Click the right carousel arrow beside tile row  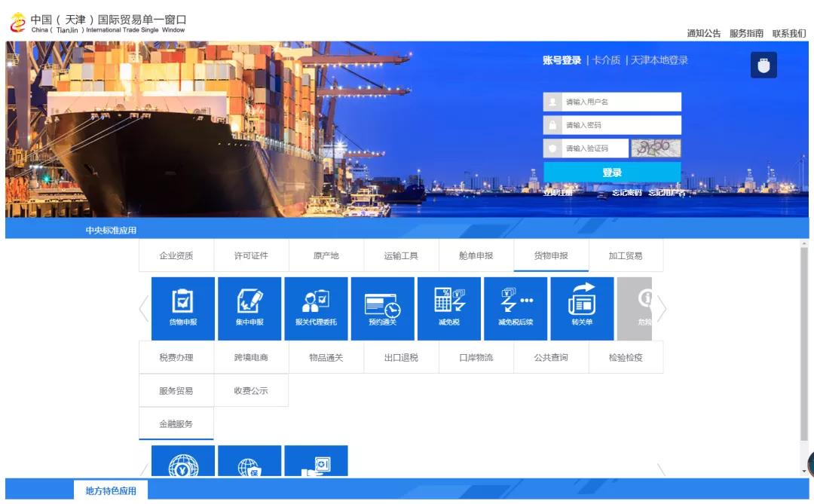click(661, 309)
